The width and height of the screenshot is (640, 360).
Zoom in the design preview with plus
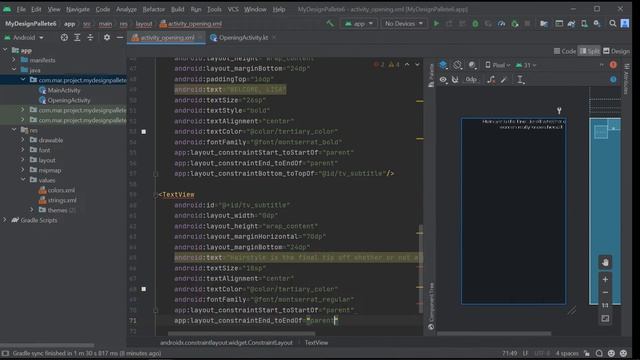[x=605, y=280]
